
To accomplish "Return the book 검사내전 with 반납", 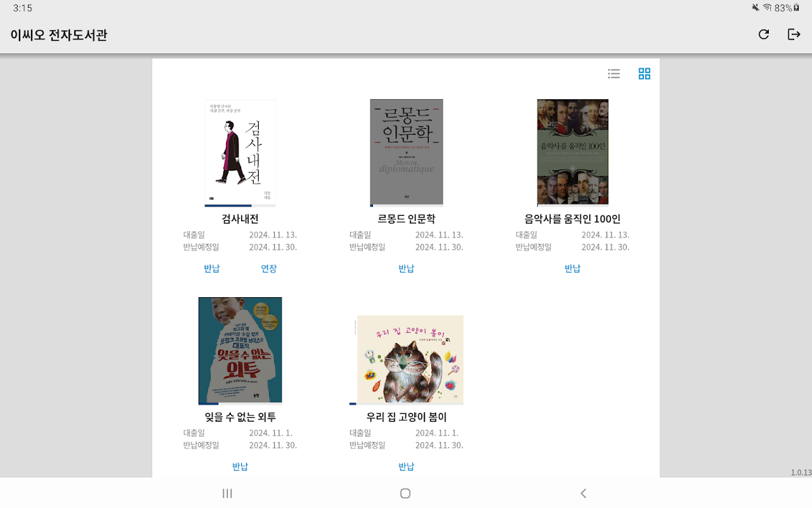I will click(x=212, y=269).
